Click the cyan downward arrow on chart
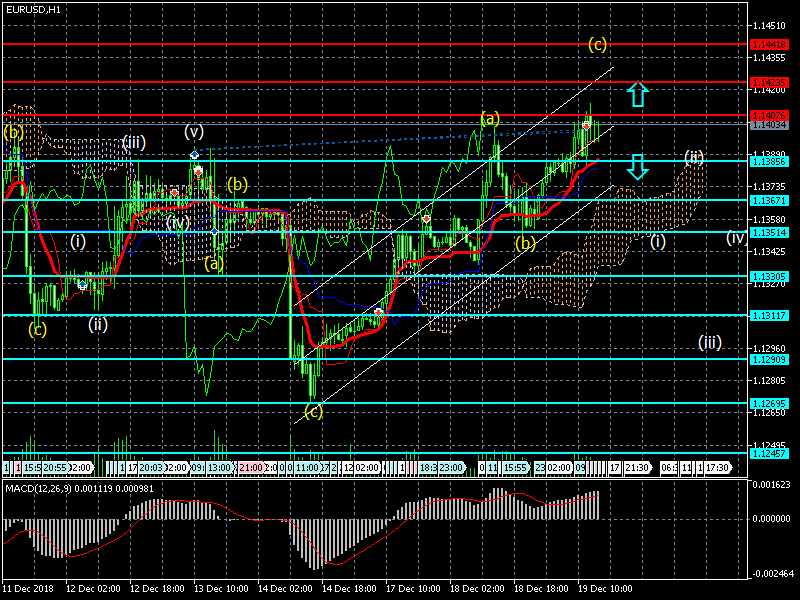The width and height of the screenshot is (800, 600). click(637, 168)
